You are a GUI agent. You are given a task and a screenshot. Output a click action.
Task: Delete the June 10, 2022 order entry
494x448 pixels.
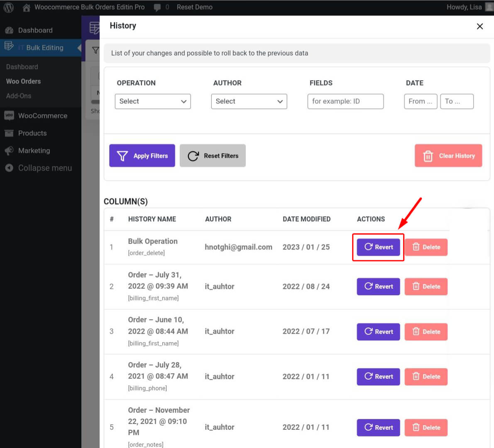(426, 332)
